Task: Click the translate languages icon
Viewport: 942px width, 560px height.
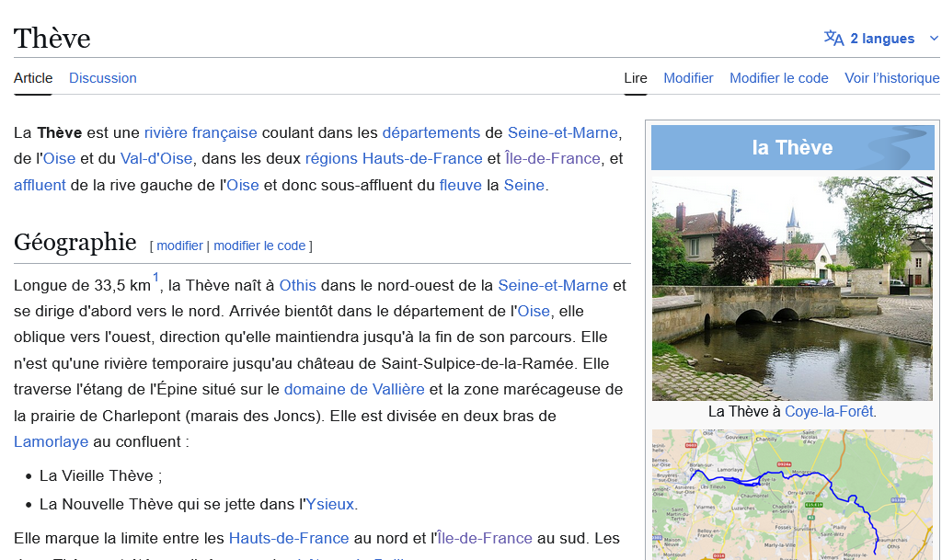Action: tap(833, 39)
